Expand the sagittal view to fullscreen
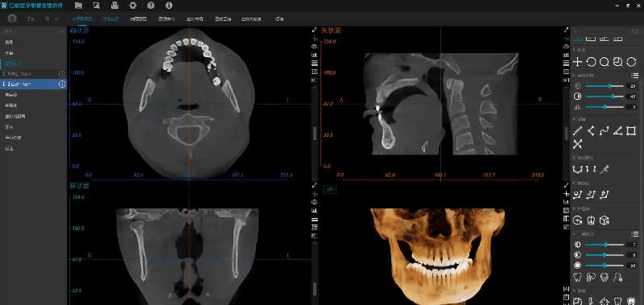 click(567, 30)
